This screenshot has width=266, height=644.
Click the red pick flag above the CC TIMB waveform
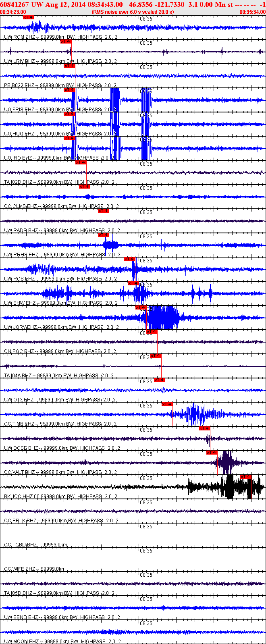[x=167, y=404]
